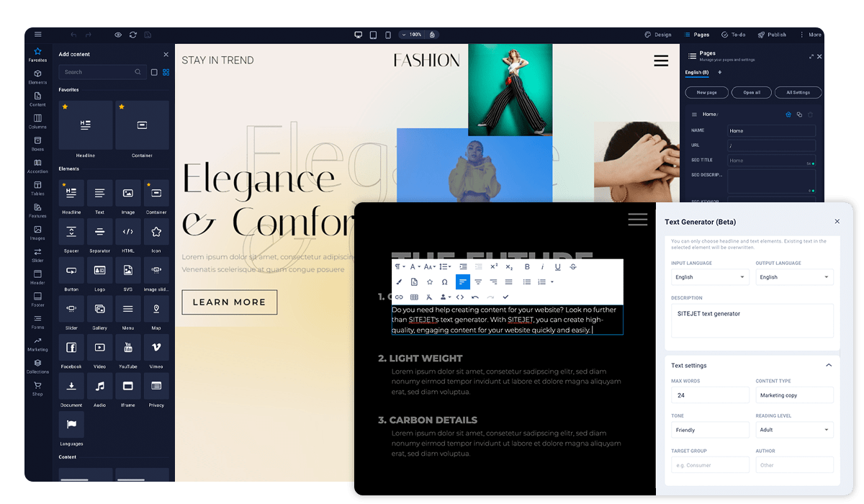Open the Design tab

tap(658, 35)
